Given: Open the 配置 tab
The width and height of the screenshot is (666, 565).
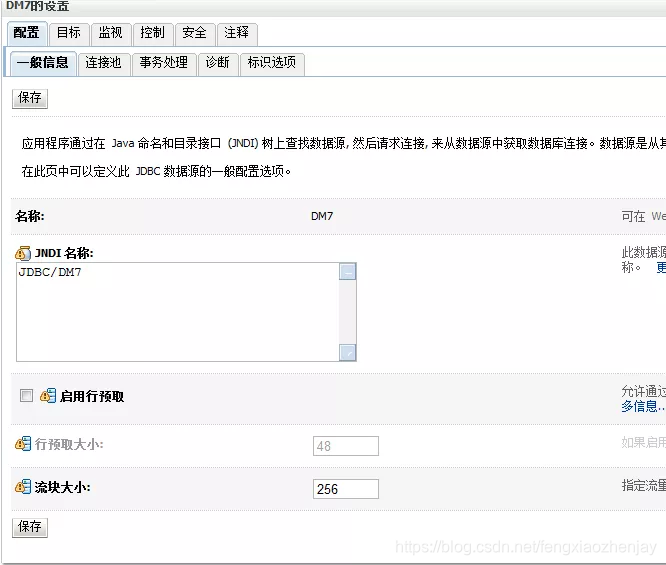Looking at the screenshot, I should [x=26, y=34].
